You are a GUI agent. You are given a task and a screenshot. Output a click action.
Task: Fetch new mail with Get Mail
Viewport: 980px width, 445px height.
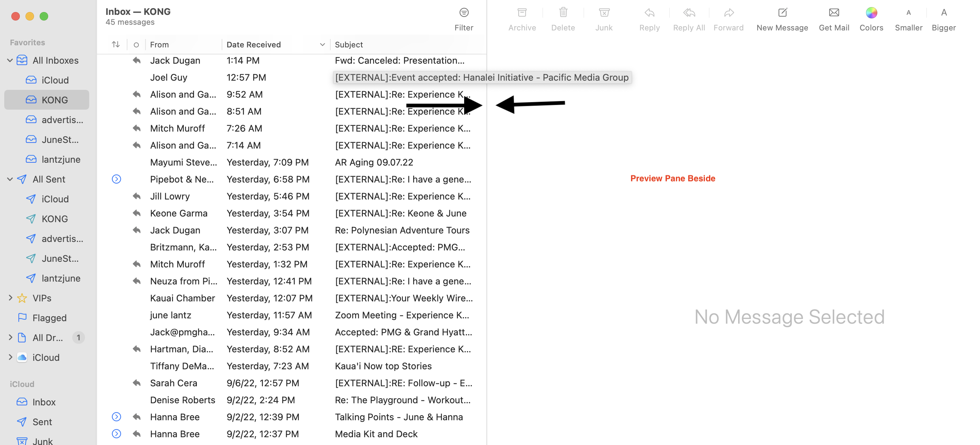click(x=834, y=13)
